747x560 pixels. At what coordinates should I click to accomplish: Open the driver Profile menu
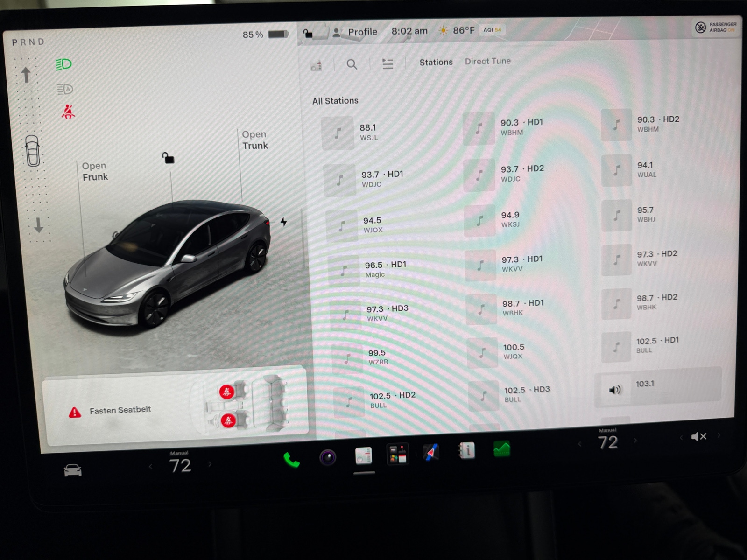pyautogui.click(x=355, y=32)
